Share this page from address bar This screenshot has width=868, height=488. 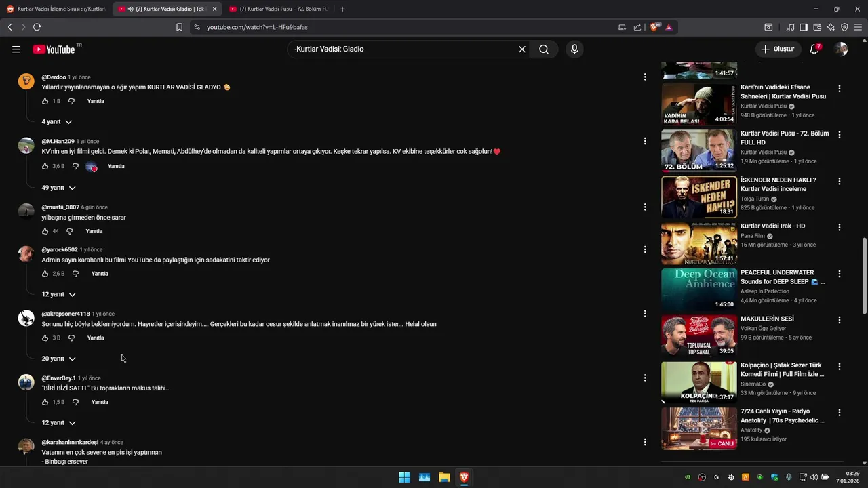tap(637, 27)
